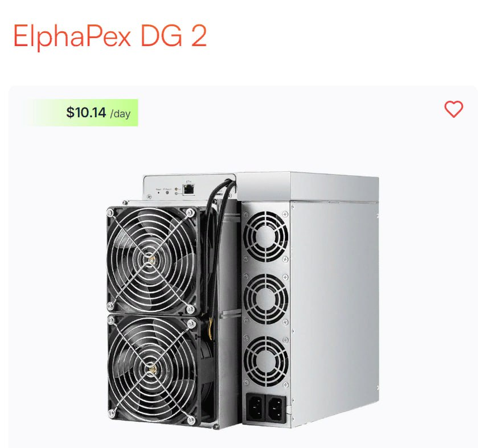Click the top front cooling fan
This screenshot has height=448, width=488.
coord(152,260)
